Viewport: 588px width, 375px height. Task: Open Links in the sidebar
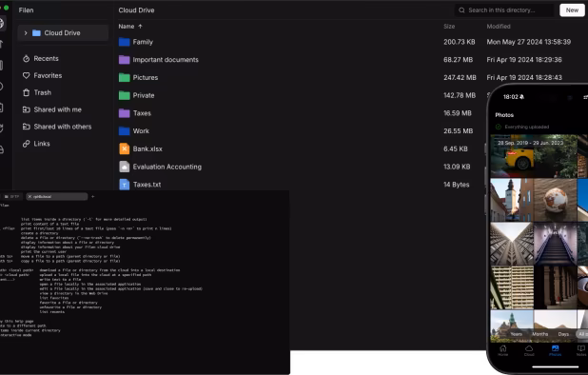42,144
